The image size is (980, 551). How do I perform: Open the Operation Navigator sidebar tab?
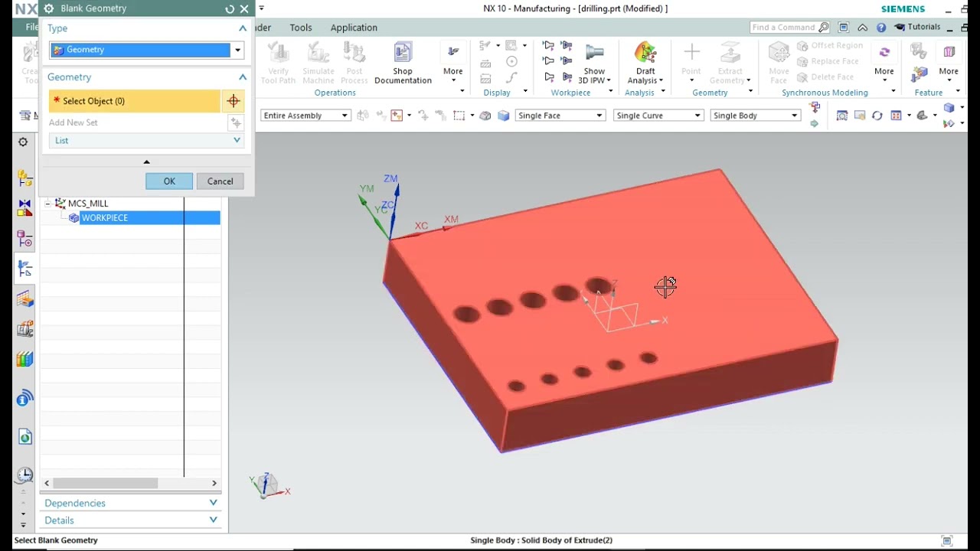point(24,269)
